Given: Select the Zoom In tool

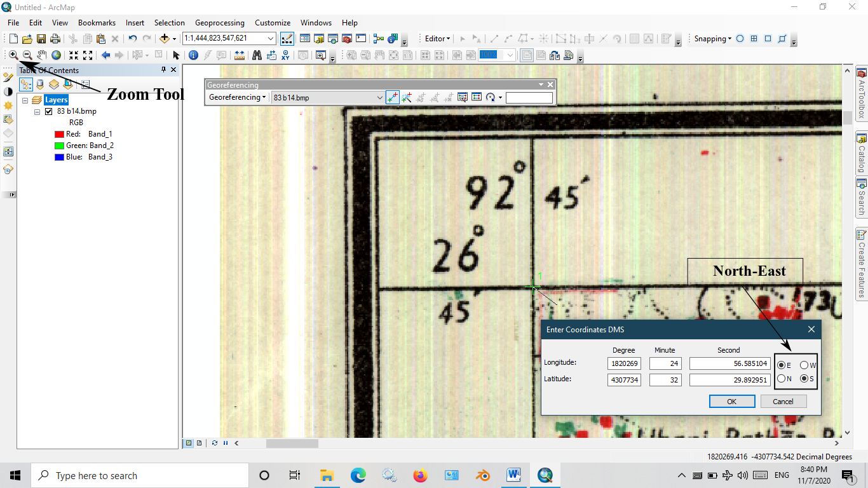Looking at the screenshot, I should 13,55.
